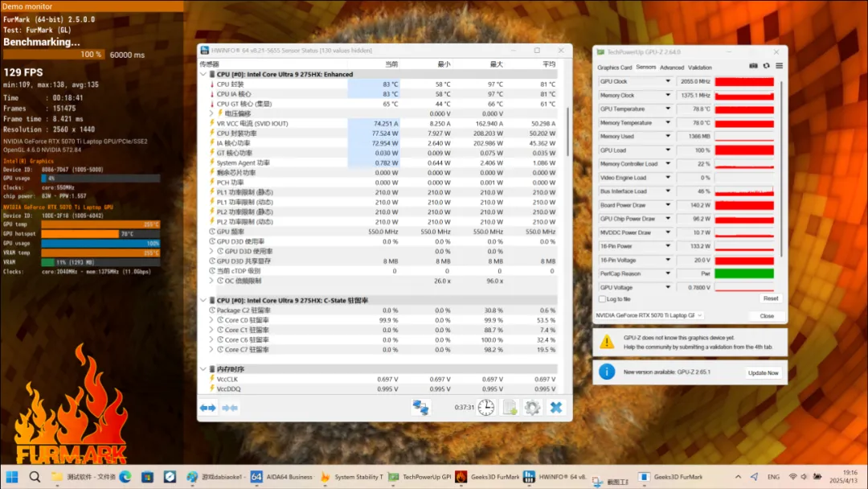The image size is (868, 489).
Task: Click Reset button in GPU-Z
Action: point(771,298)
